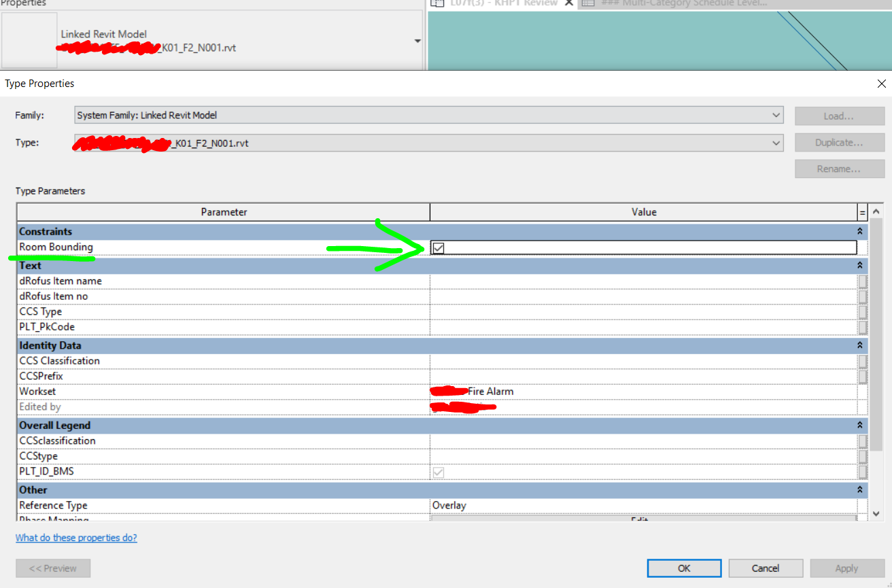The image size is (892, 588).
Task: Close the L07f(3) KHPT Review view tab
Action: point(569,3)
